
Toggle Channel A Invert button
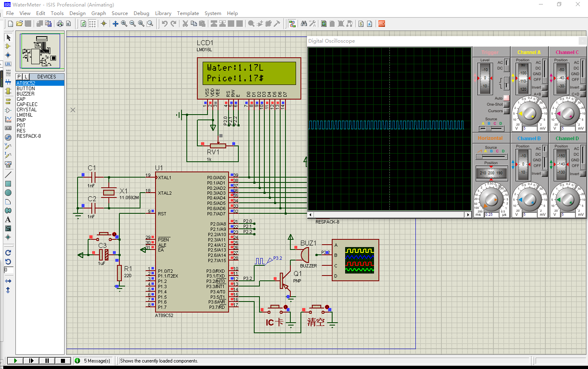(545, 87)
